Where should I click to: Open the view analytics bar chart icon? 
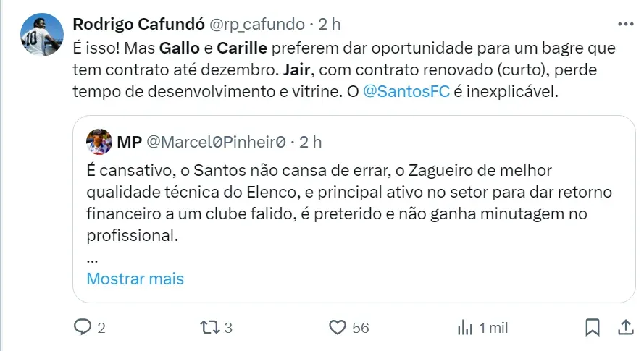[464, 328]
